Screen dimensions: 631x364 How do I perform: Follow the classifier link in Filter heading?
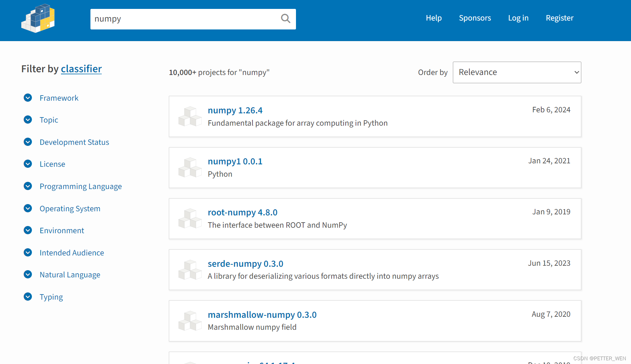pos(81,69)
